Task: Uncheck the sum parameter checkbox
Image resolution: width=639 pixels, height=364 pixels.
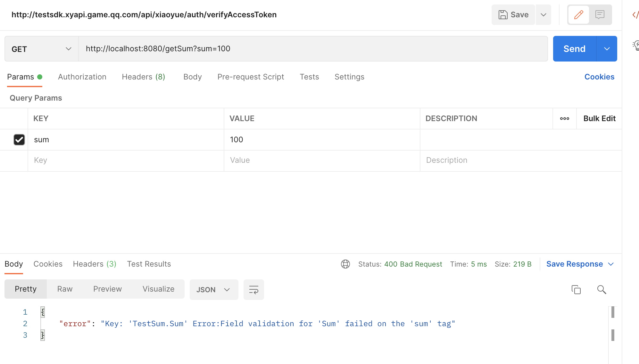Action: (19, 140)
